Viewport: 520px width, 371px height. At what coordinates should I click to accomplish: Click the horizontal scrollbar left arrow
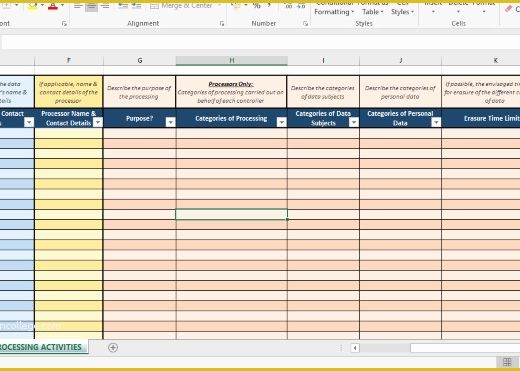[x=355, y=348]
